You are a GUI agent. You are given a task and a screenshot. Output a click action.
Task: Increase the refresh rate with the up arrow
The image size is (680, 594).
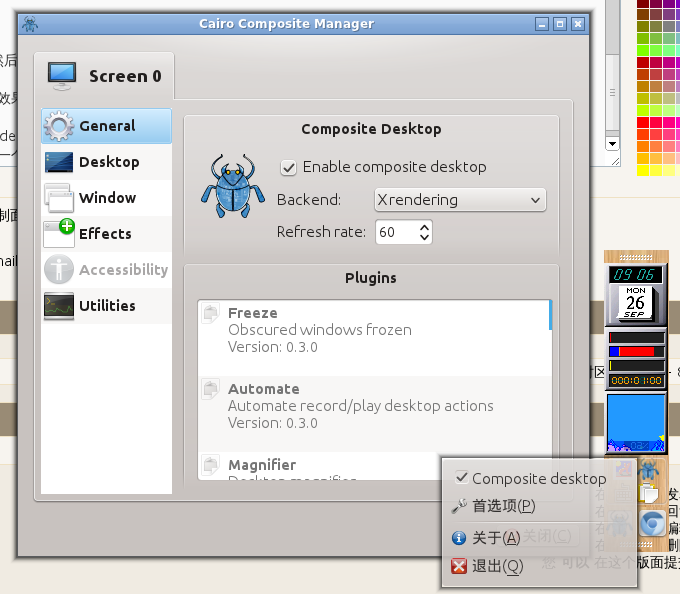[x=425, y=227]
